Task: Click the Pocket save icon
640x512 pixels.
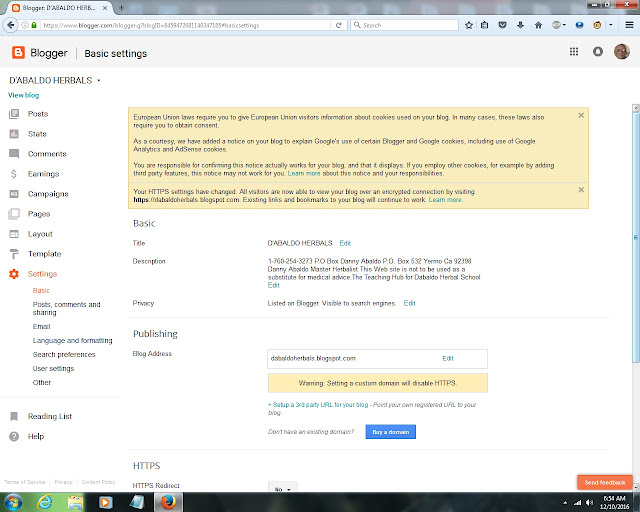Action: coord(502,25)
